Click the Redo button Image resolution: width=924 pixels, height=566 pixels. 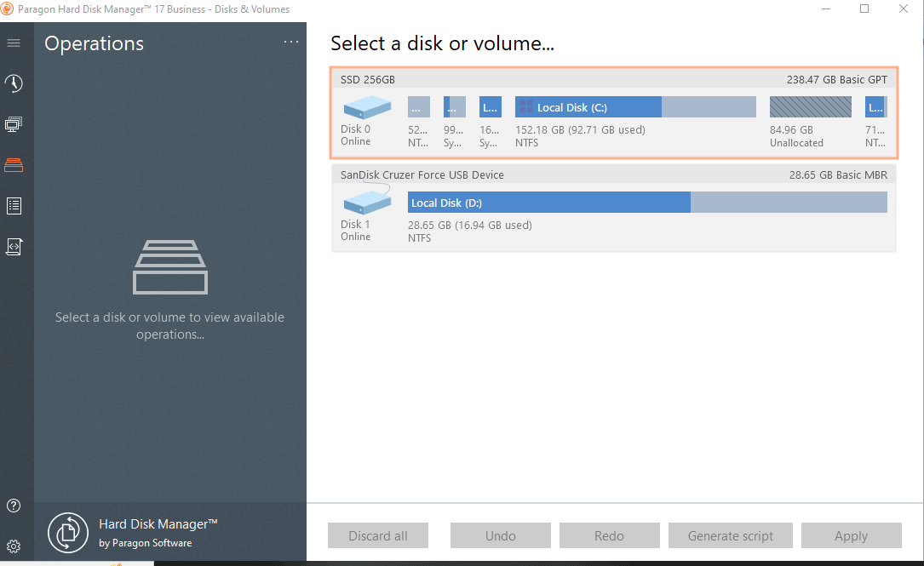(609, 535)
